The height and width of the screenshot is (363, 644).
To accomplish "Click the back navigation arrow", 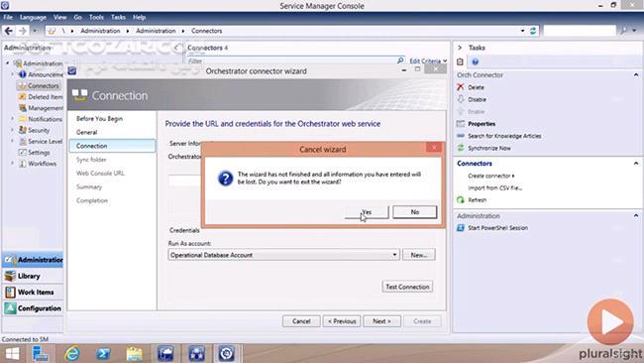I will 9,31.
